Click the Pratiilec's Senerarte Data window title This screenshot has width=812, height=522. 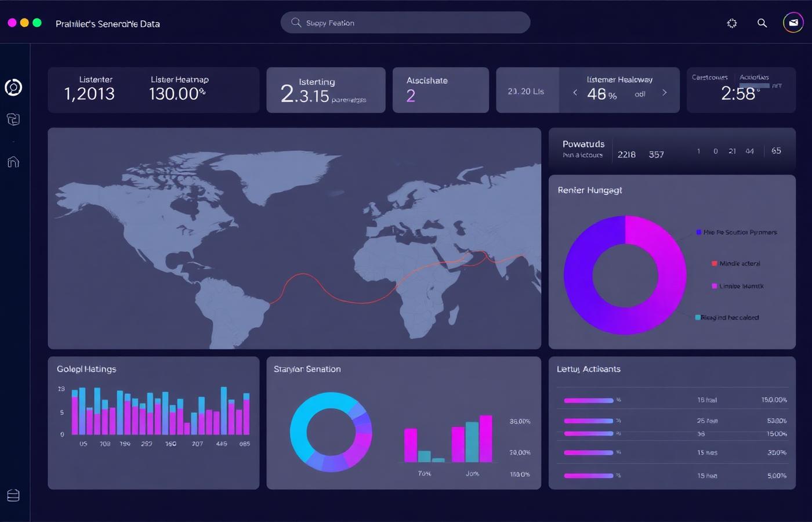(108, 24)
